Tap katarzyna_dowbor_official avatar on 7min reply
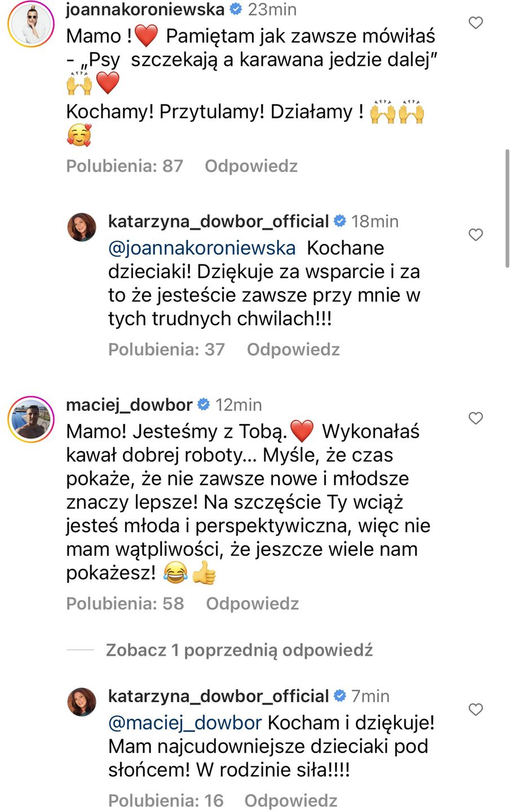The image size is (513, 812). tap(82, 702)
